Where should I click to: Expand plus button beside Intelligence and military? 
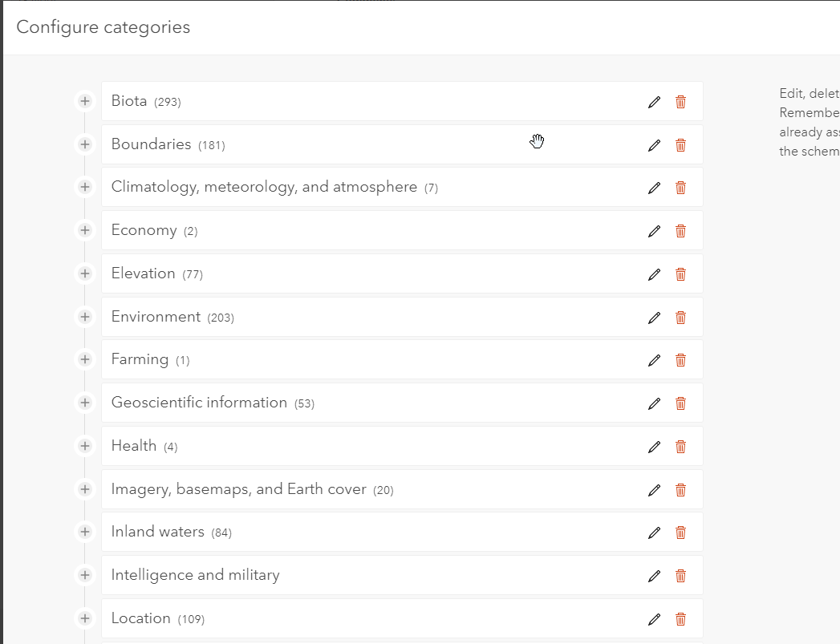coord(85,574)
